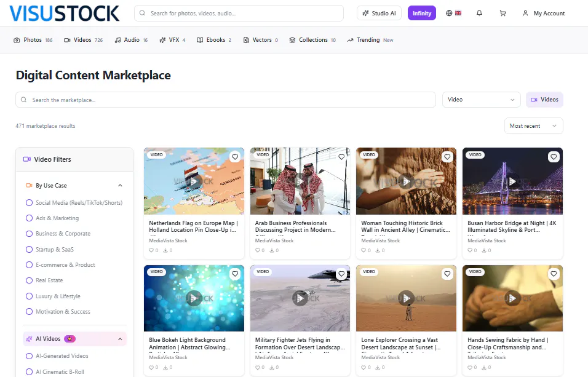
Task: Open Netherlands Flag on Europe Map title
Action: click(x=193, y=226)
